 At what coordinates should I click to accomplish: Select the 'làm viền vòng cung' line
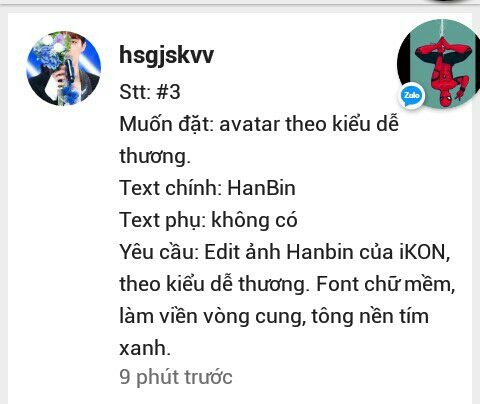tap(212, 316)
